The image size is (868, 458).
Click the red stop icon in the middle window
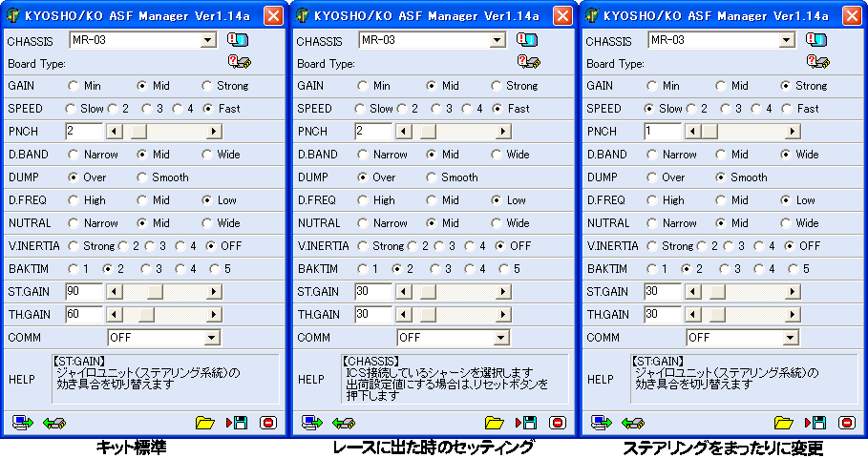[x=558, y=423]
